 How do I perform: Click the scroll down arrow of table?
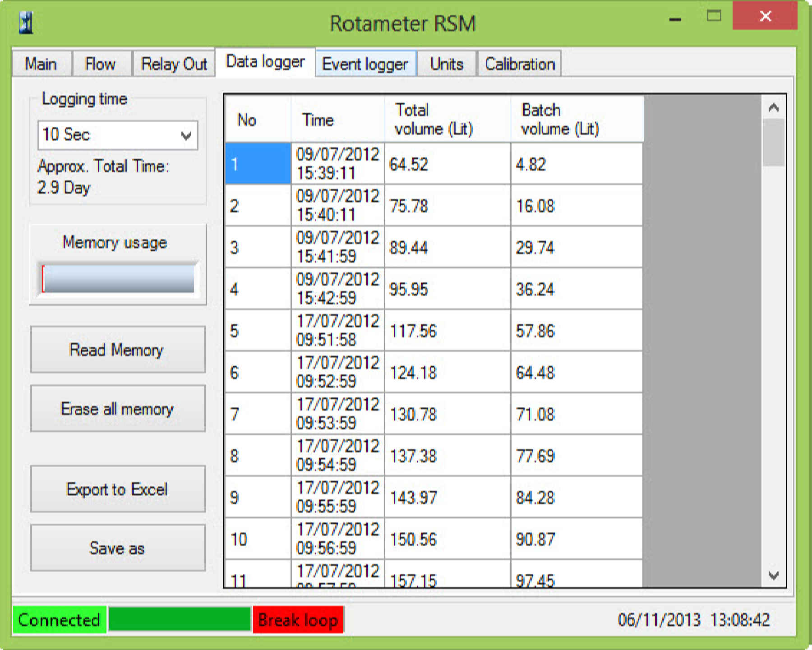[x=773, y=576]
